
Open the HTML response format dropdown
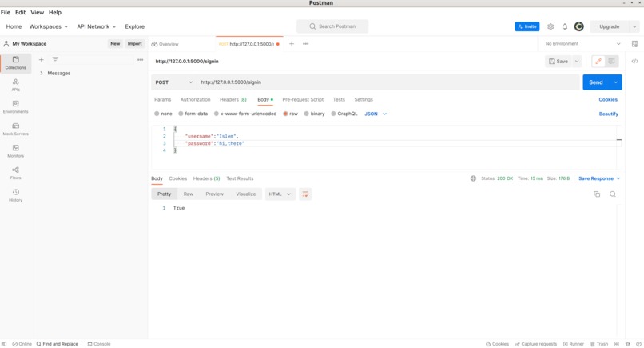coord(280,194)
